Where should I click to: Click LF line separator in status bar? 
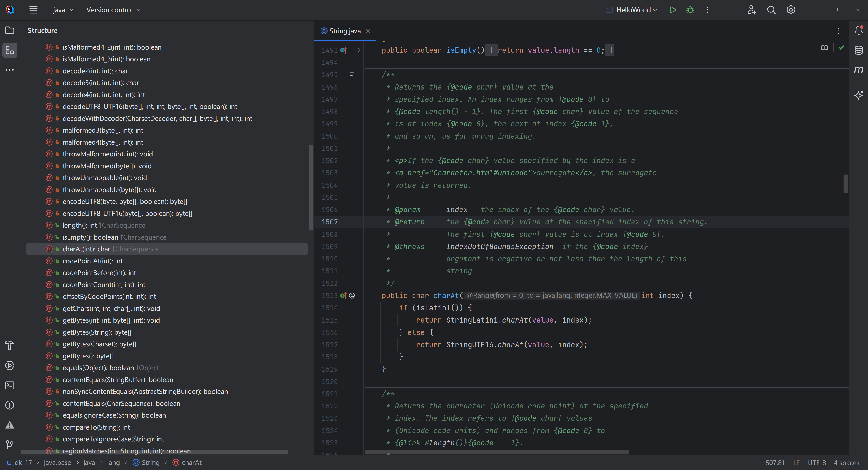tap(796, 463)
